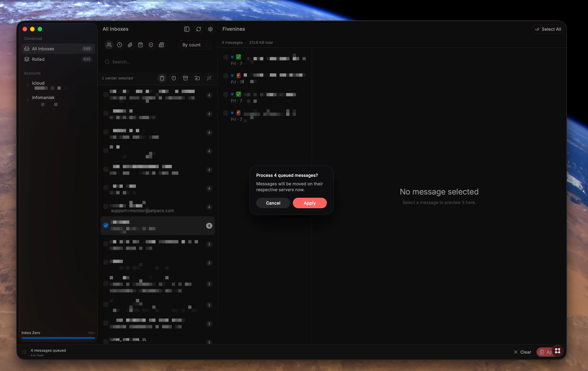Open settings via the gear icon
The width and height of the screenshot is (588, 371).
pos(210,29)
